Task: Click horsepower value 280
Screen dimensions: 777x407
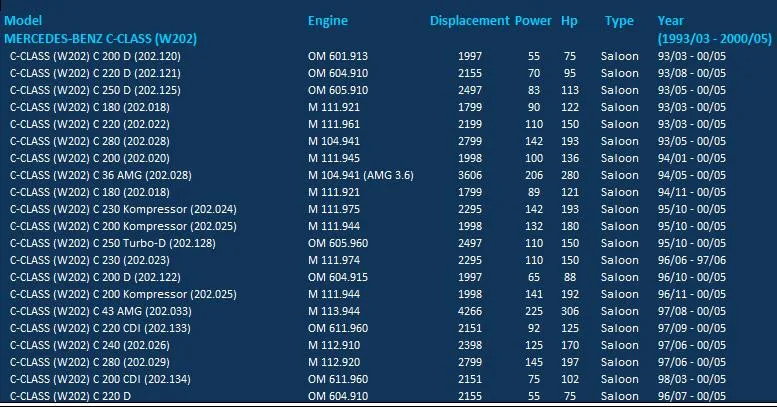Action: coord(570,175)
